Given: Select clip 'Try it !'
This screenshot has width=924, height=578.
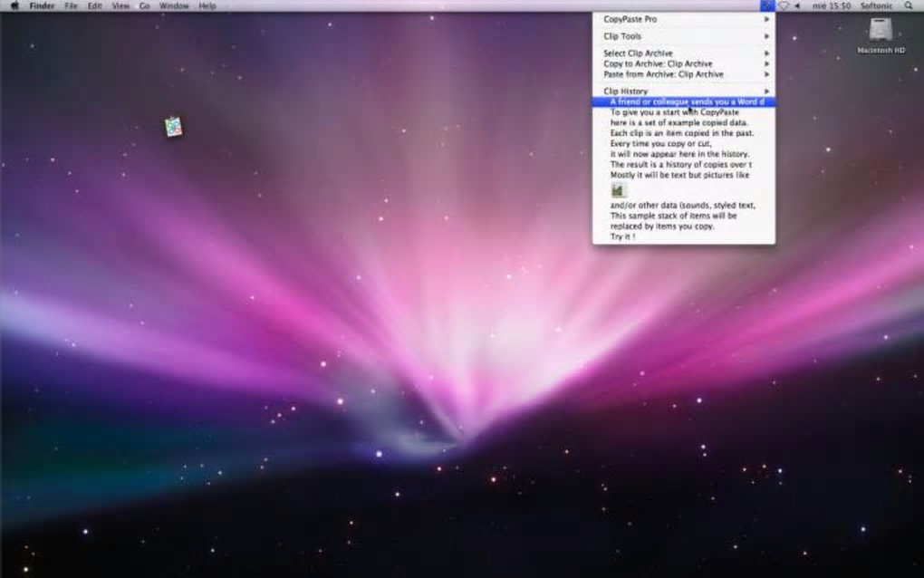Looking at the screenshot, I should 684,236.
